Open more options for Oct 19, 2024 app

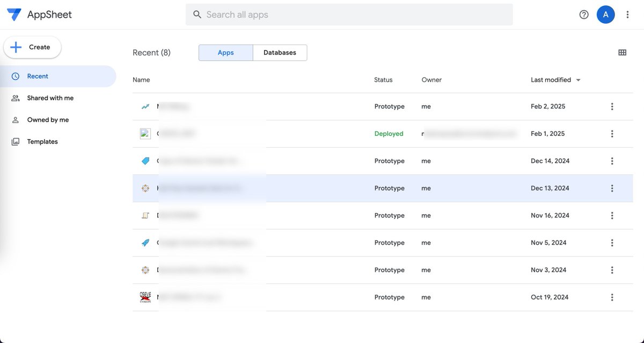(x=612, y=297)
